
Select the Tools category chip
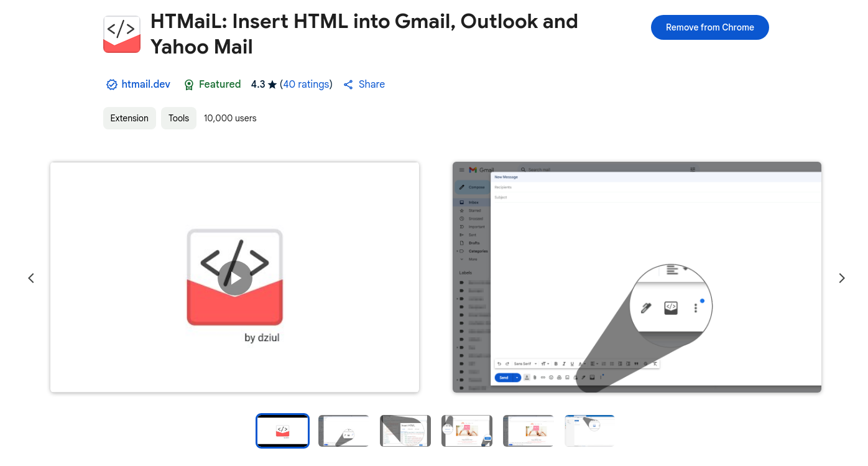coord(178,118)
